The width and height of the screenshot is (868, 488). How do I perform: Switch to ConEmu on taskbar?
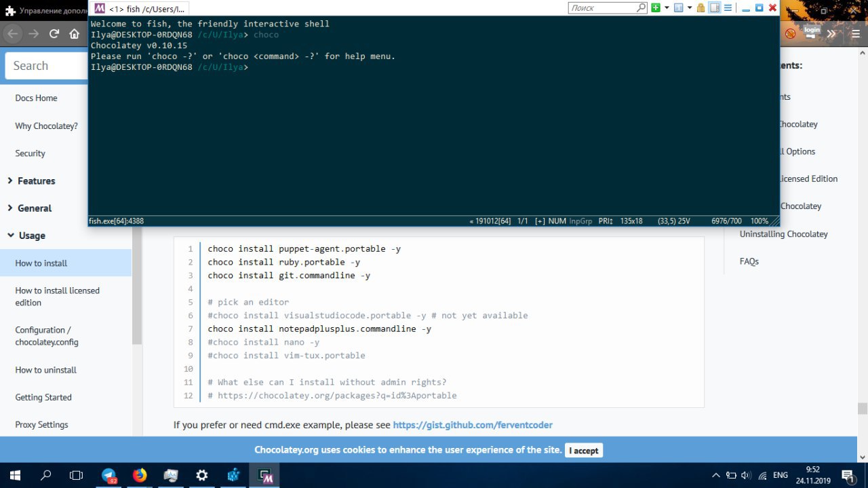[264, 475]
